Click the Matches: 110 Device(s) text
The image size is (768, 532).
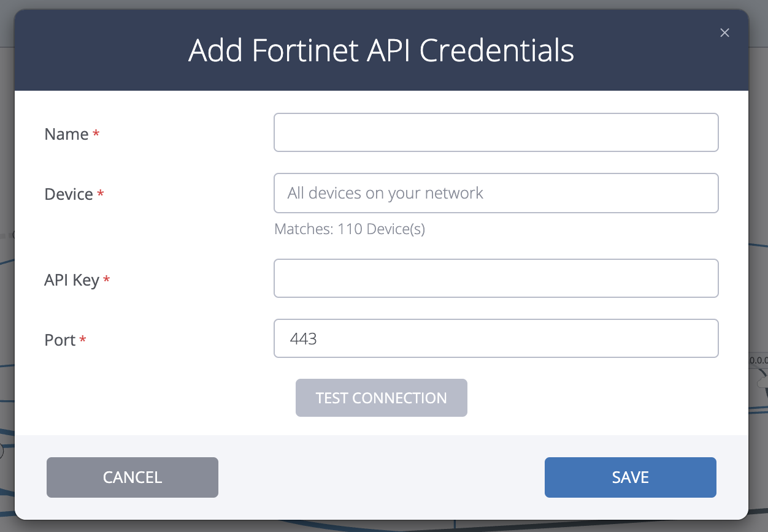point(349,229)
